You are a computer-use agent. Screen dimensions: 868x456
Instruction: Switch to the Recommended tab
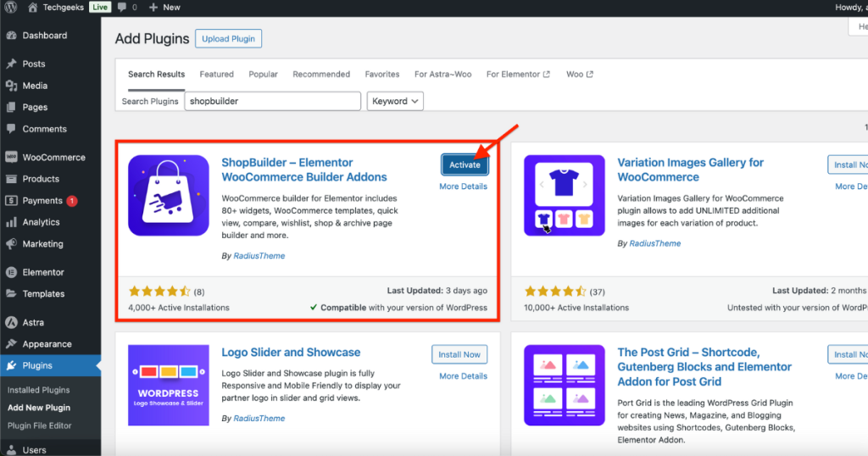click(x=321, y=74)
